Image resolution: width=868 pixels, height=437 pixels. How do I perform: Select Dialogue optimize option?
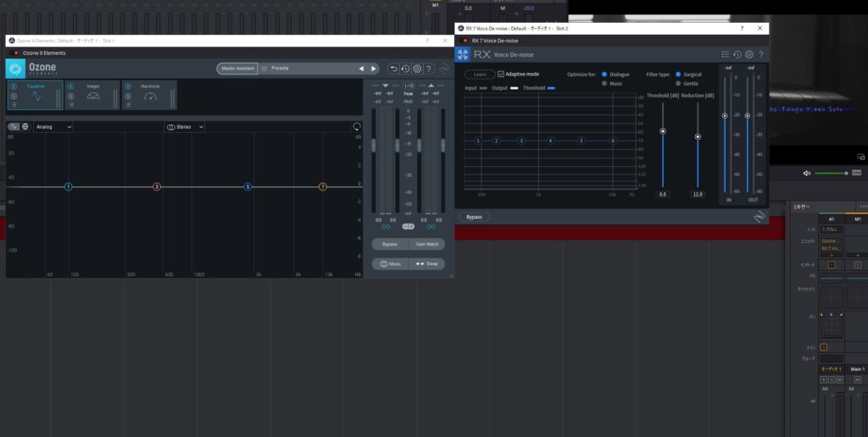(x=604, y=75)
